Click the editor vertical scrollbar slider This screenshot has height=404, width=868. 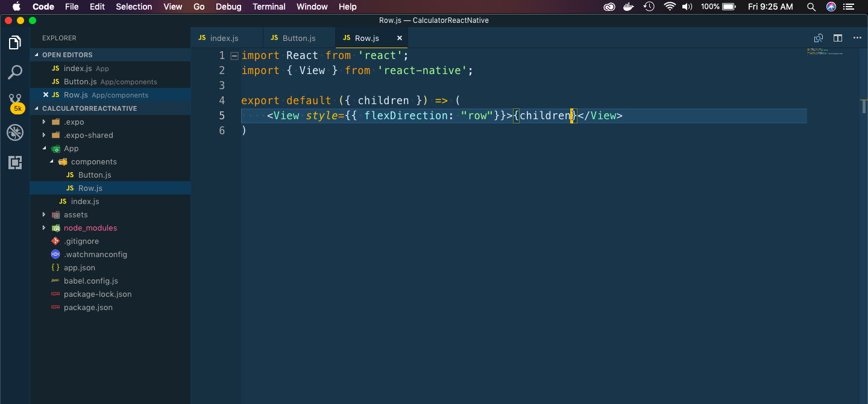tap(864, 106)
